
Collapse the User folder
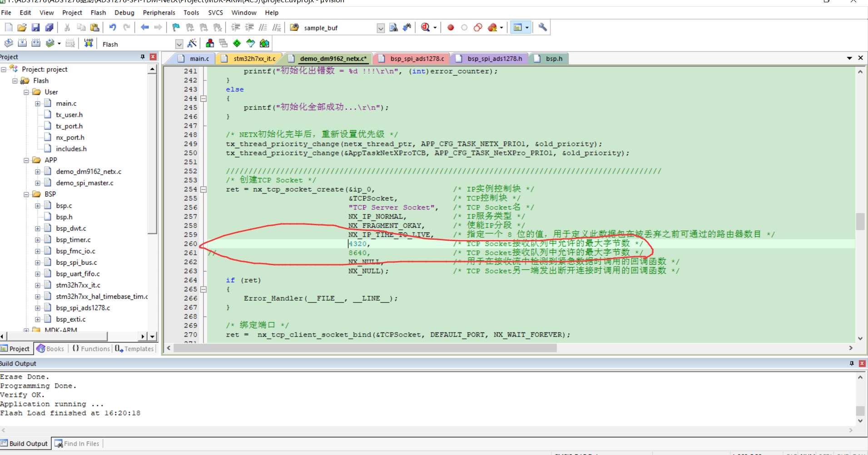click(x=26, y=92)
